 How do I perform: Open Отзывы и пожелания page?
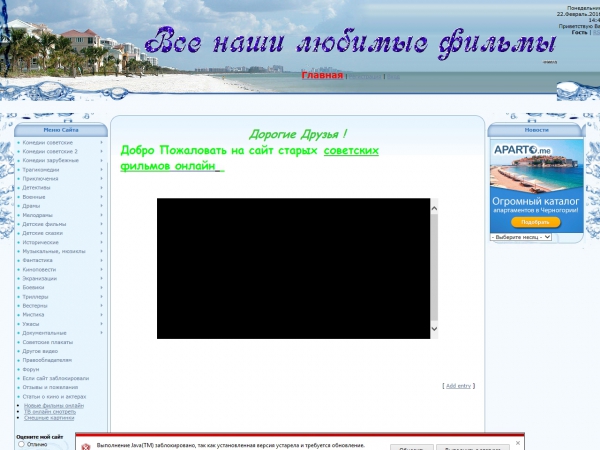[x=50, y=387]
